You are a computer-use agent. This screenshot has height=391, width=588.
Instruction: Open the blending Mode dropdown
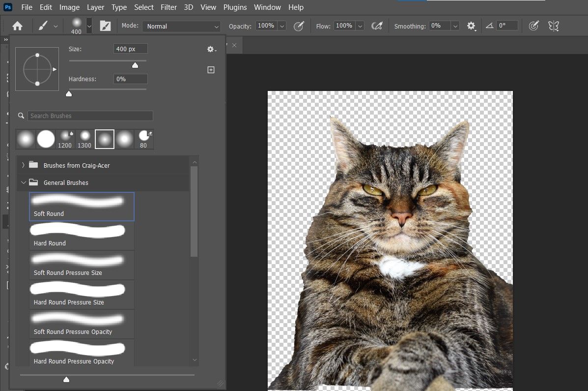181,26
